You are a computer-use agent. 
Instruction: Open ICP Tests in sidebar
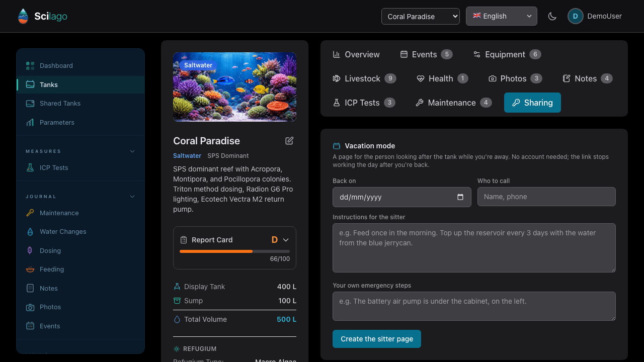[x=80, y=168]
